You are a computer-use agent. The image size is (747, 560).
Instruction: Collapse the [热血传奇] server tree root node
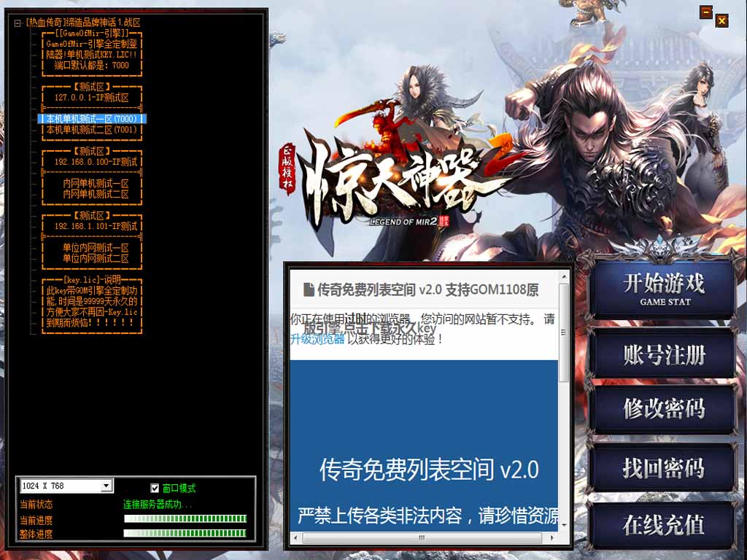coord(18,23)
